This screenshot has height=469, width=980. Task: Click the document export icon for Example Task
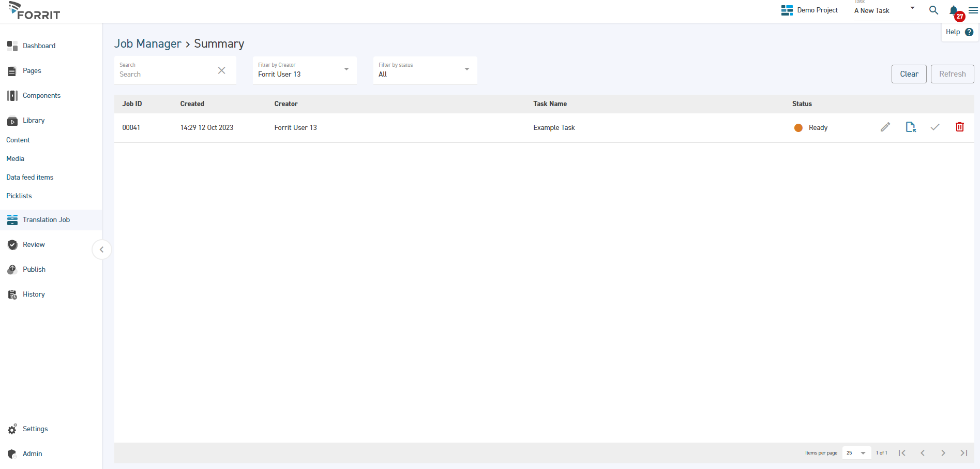point(910,127)
